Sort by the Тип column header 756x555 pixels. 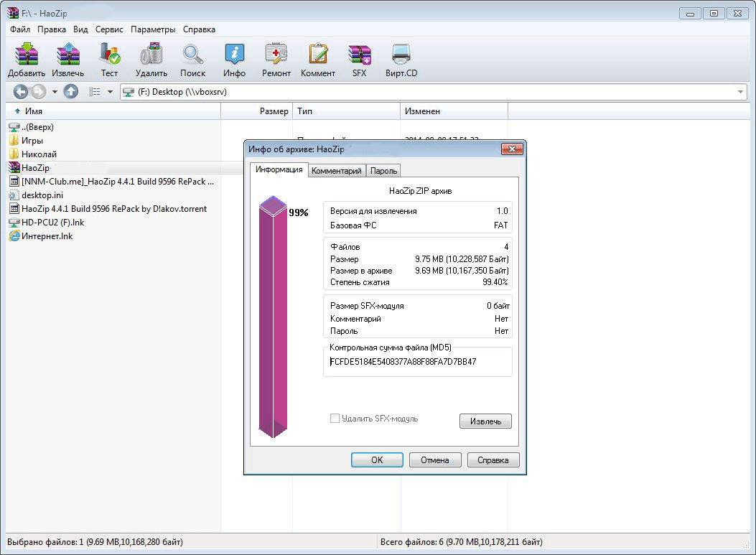click(347, 111)
